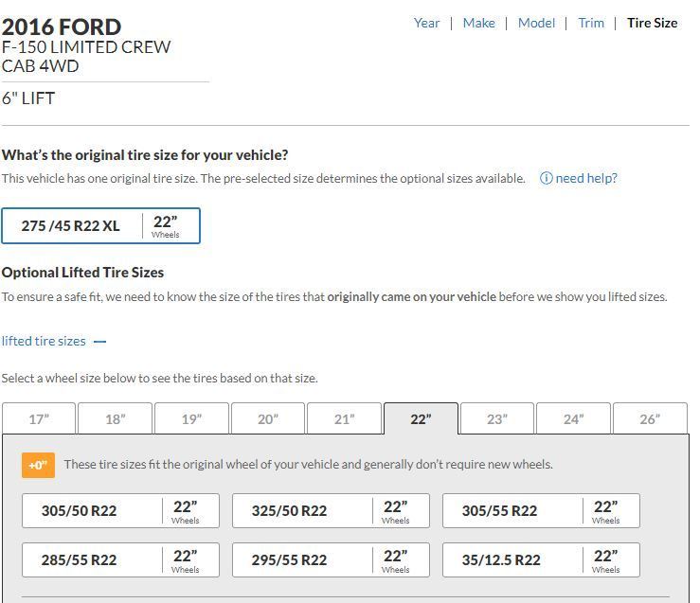Select original tire size 275/45 R22 XL
The height and width of the screenshot is (603, 700).
tap(100, 226)
